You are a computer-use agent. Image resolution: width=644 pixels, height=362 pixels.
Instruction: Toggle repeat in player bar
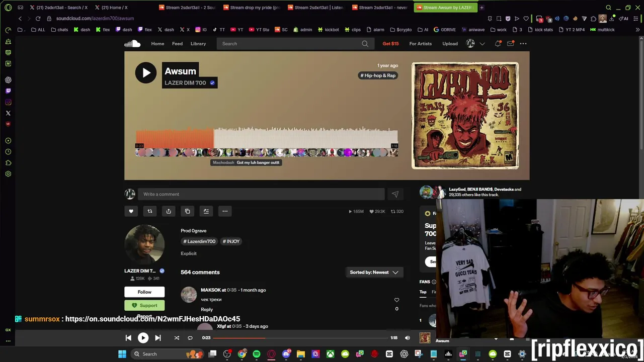pos(190,338)
